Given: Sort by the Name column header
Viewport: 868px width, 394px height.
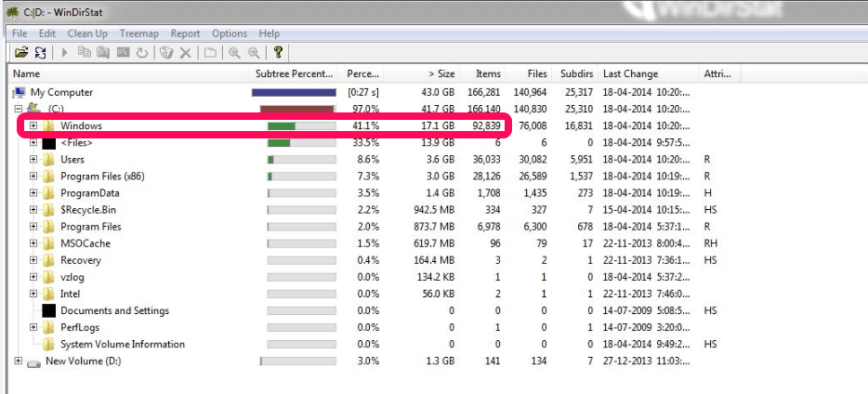Looking at the screenshot, I should (x=130, y=73).
